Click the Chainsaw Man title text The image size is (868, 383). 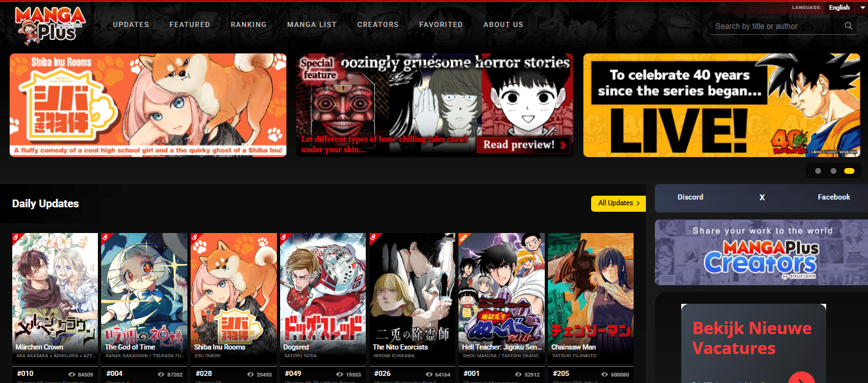pyautogui.click(x=574, y=347)
